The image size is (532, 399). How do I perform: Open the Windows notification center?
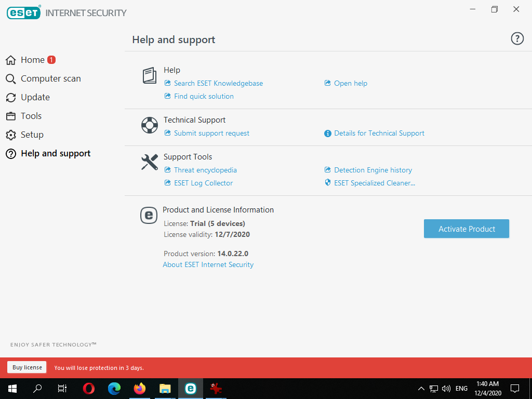point(515,389)
